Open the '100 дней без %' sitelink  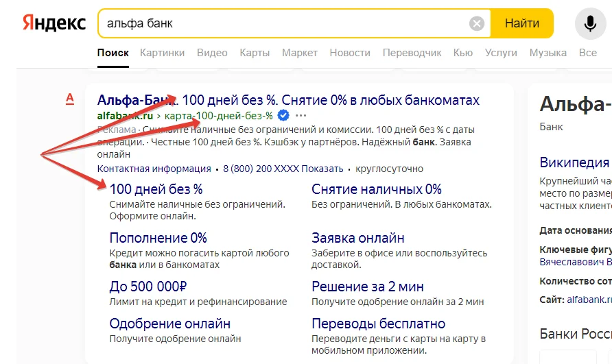click(x=156, y=189)
